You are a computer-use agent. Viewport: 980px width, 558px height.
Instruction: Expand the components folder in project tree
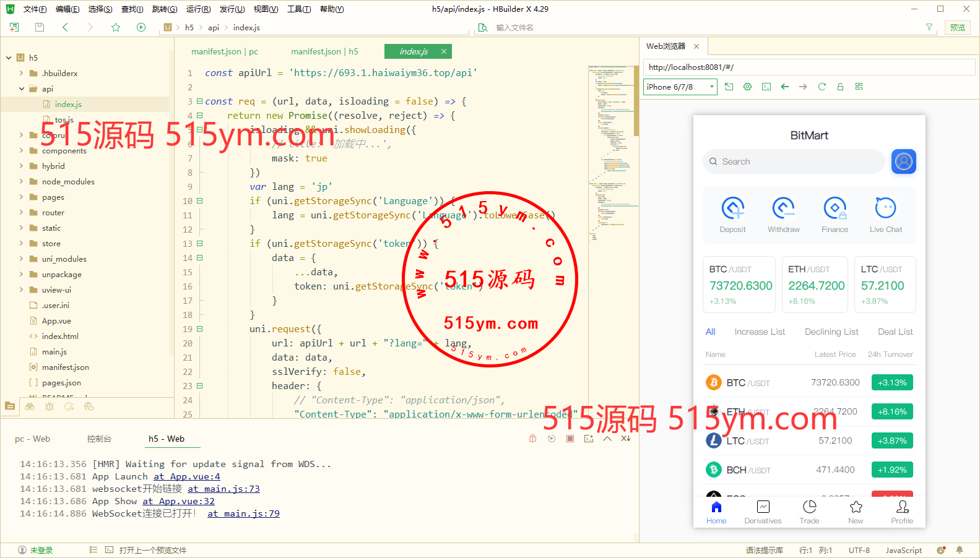click(21, 150)
